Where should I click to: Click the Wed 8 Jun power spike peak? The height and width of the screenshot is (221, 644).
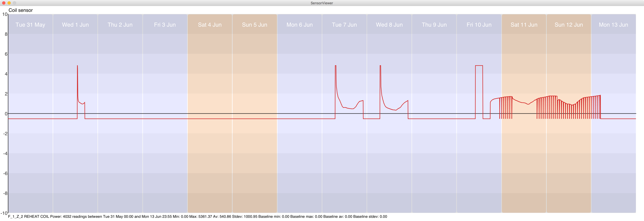380,66
